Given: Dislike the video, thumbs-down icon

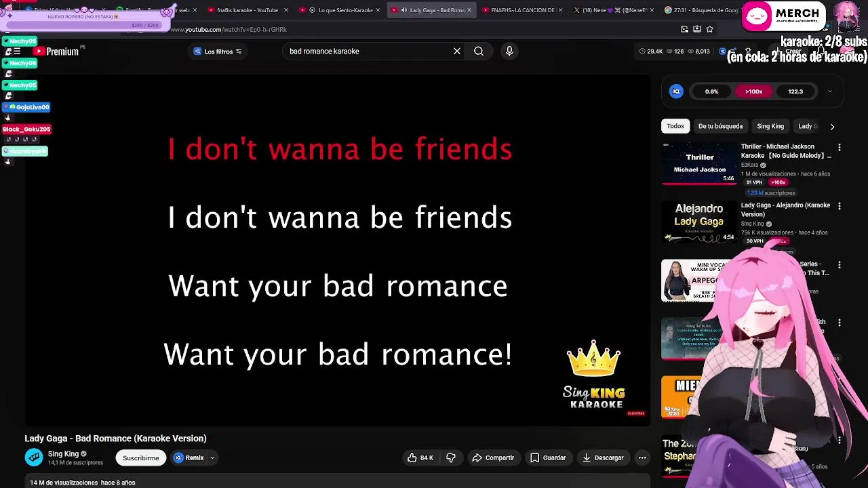Looking at the screenshot, I should coord(451,458).
